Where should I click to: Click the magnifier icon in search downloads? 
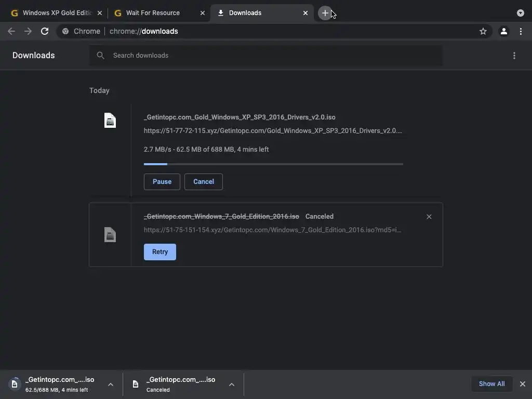tap(100, 55)
